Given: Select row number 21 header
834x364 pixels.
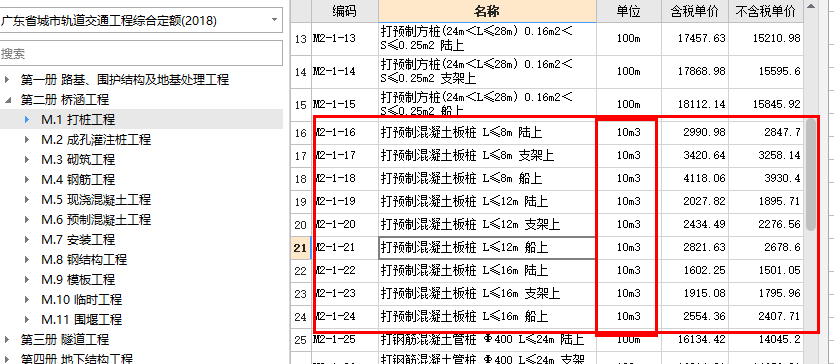Looking at the screenshot, I should tap(301, 247).
